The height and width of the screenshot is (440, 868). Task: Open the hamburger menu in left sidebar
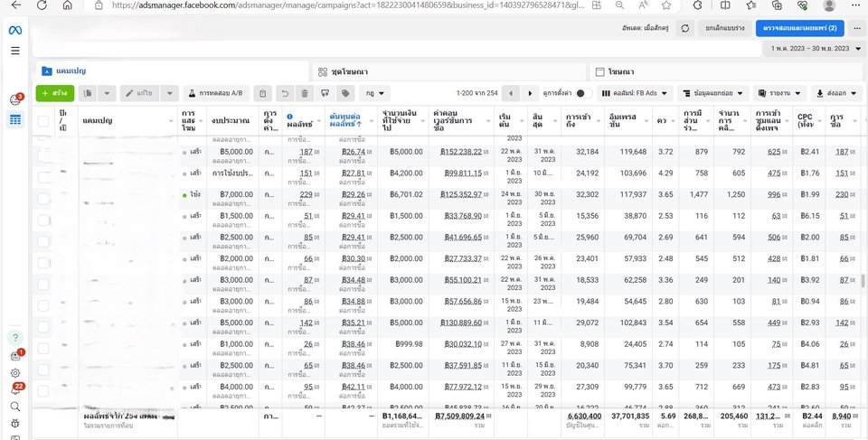coord(15,51)
